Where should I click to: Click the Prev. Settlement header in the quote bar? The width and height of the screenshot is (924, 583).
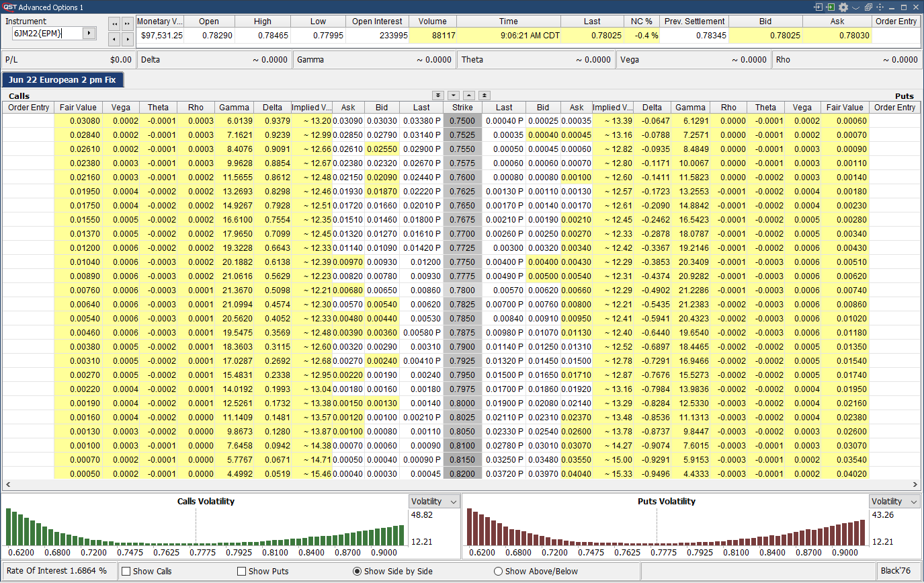[695, 22]
